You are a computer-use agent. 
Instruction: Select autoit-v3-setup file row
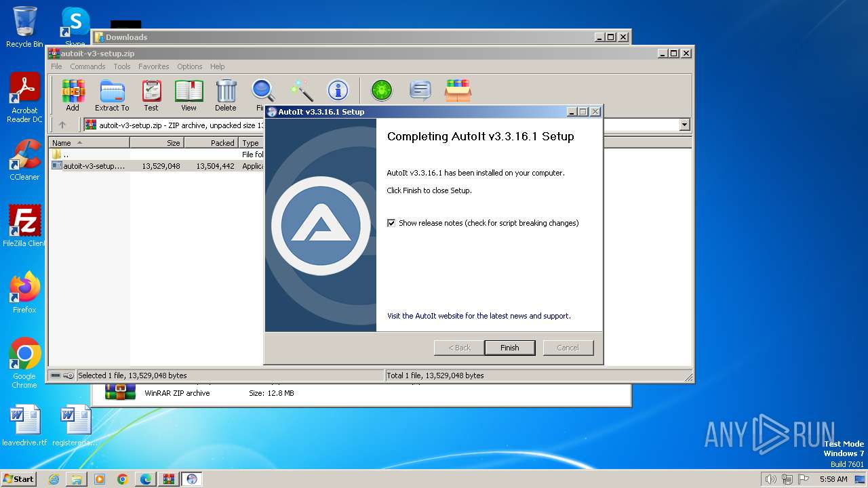157,166
